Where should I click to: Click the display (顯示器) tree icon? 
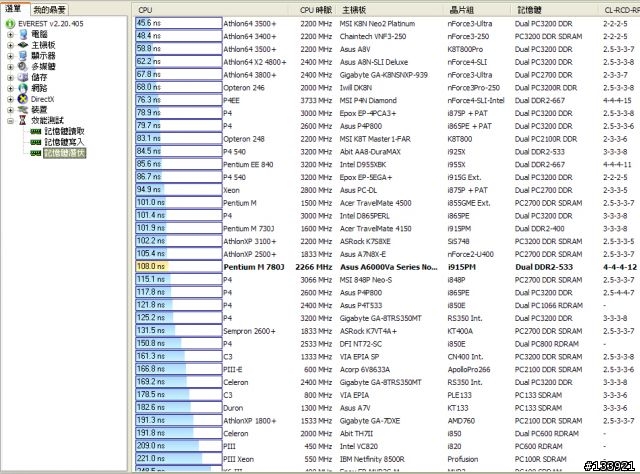23,56
